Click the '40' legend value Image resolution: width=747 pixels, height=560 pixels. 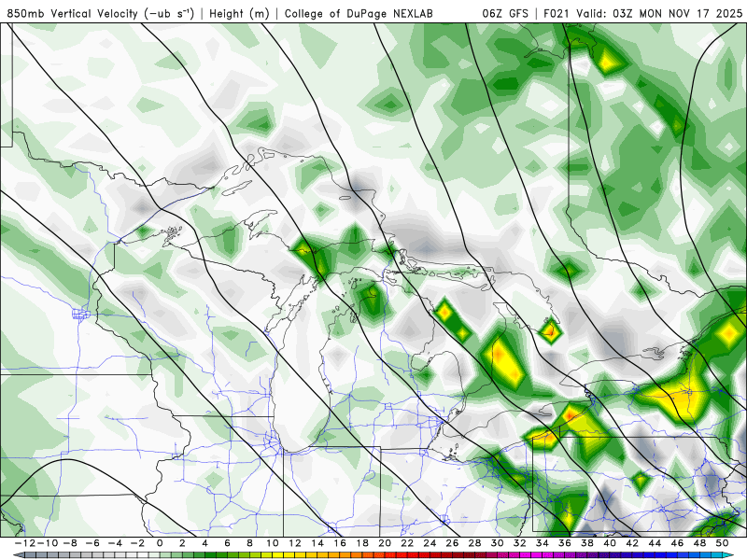click(x=611, y=543)
